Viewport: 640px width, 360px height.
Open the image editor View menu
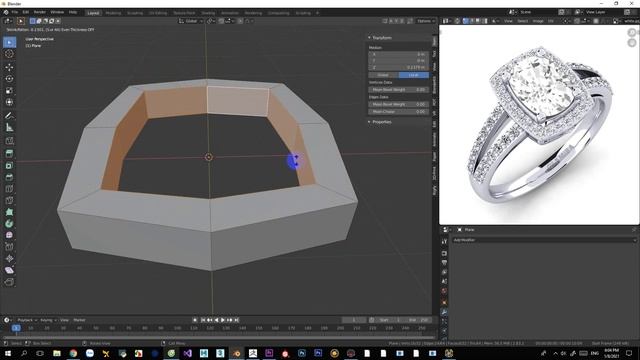508,21
